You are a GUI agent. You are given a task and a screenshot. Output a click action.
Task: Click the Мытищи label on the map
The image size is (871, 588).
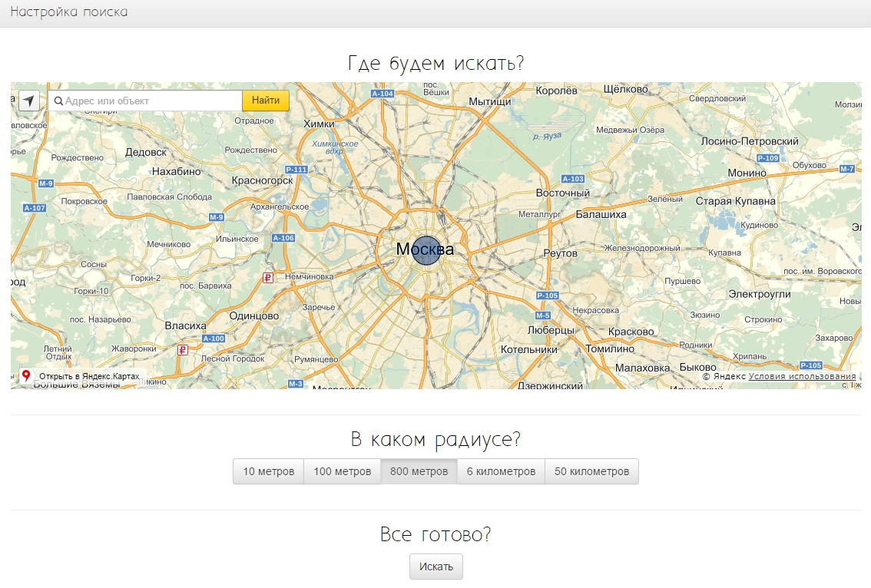click(490, 101)
